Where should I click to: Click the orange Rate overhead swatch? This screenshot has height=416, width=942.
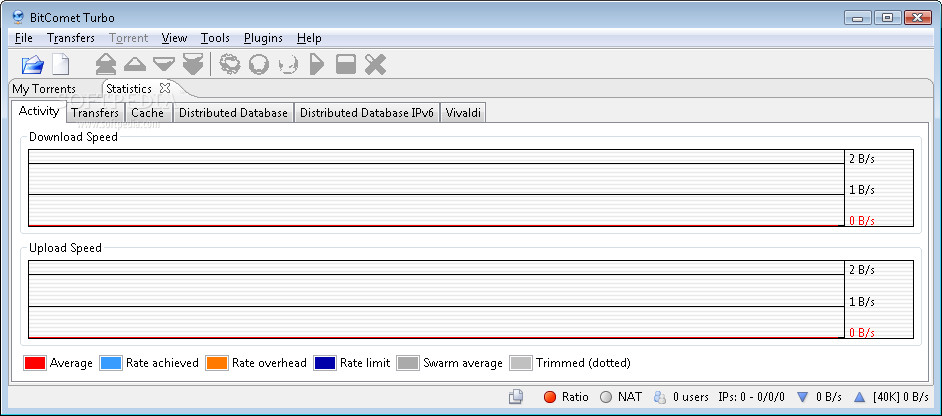tap(217, 363)
